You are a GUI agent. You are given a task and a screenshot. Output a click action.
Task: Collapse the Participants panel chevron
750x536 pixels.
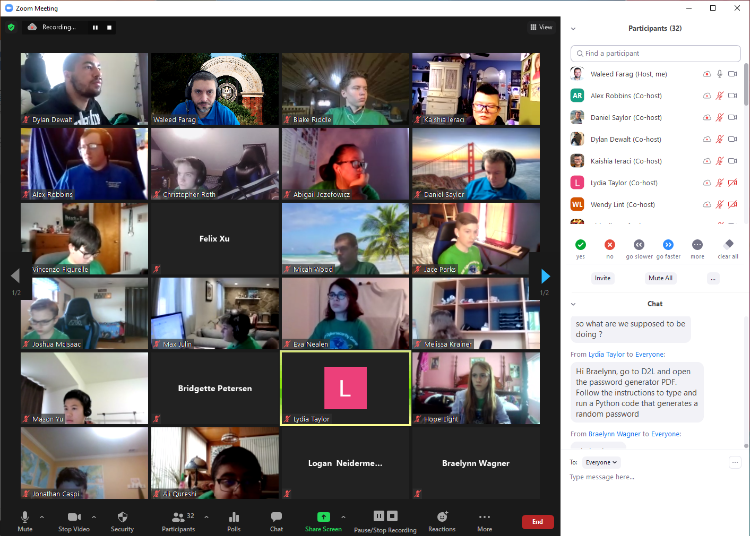click(573, 29)
